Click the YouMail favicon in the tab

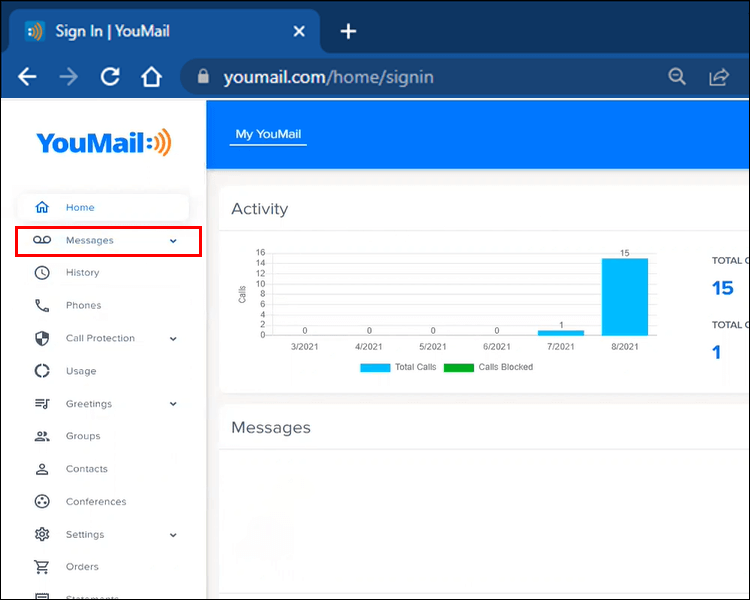(35, 32)
